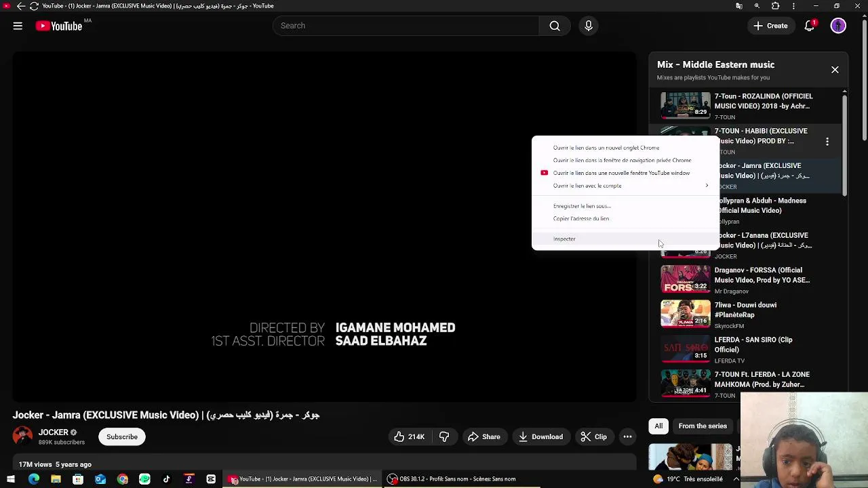This screenshot has width=868, height=488.
Task: Open the browser three-dot menu
Action: [x=793, y=6]
